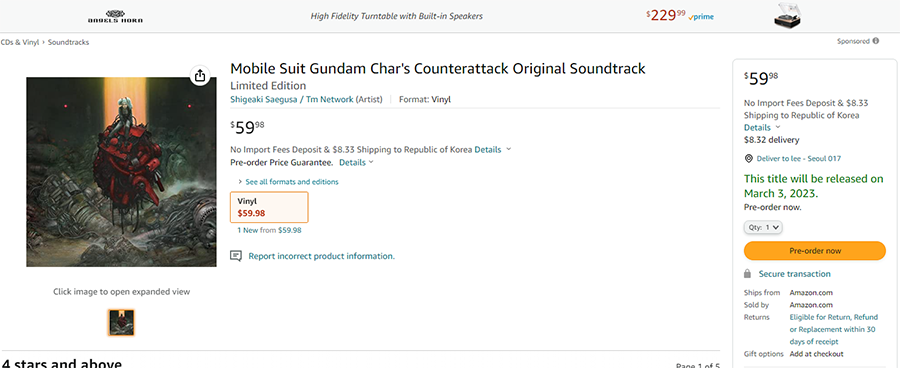Expand the Pre-order Price Guarantee Details
900x368 pixels.
[356, 162]
